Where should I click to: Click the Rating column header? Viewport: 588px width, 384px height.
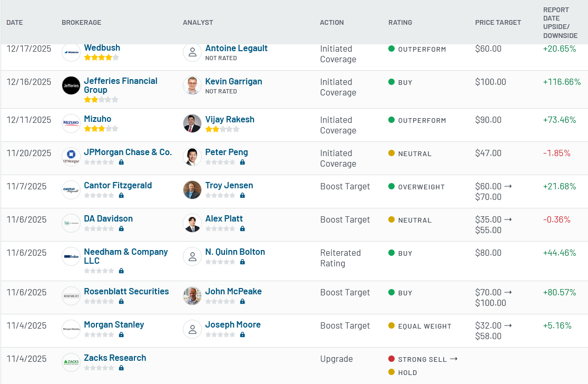[x=400, y=23]
